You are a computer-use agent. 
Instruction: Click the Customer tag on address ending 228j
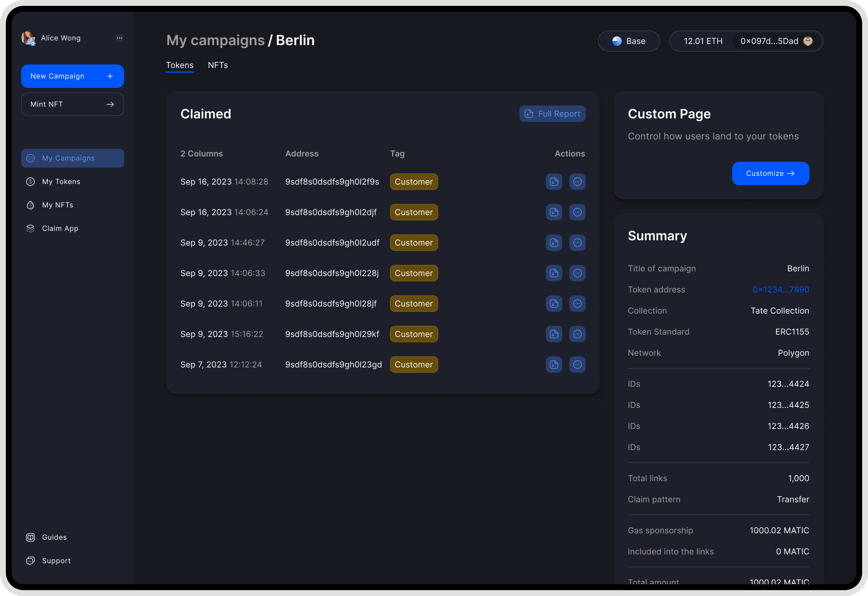[414, 273]
